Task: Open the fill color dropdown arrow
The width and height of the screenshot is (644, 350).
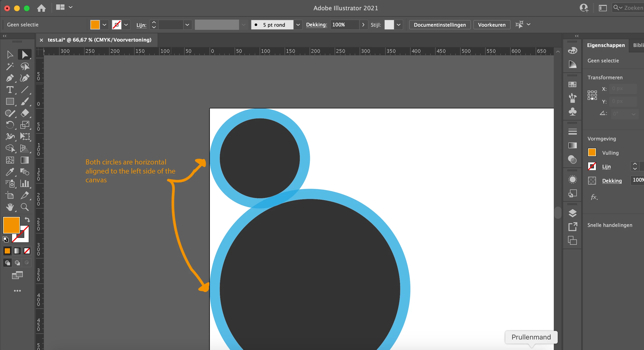Action: pyautogui.click(x=104, y=25)
